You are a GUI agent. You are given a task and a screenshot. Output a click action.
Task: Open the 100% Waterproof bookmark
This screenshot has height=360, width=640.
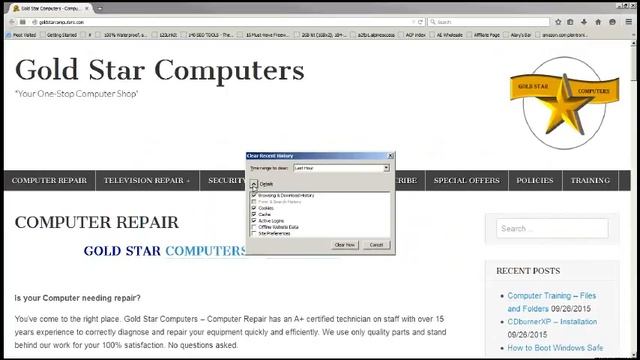click(121, 35)
